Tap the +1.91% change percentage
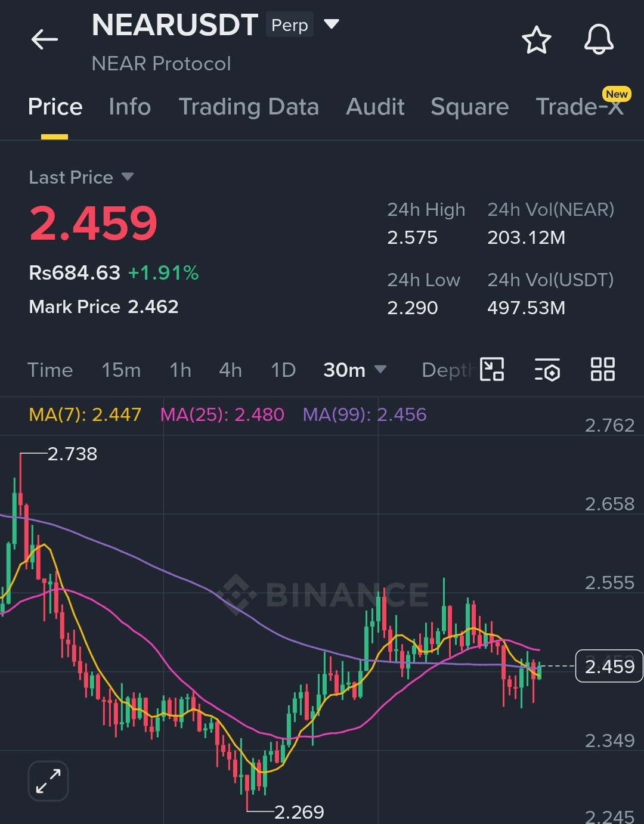644x824 pixels. (163, 273)
